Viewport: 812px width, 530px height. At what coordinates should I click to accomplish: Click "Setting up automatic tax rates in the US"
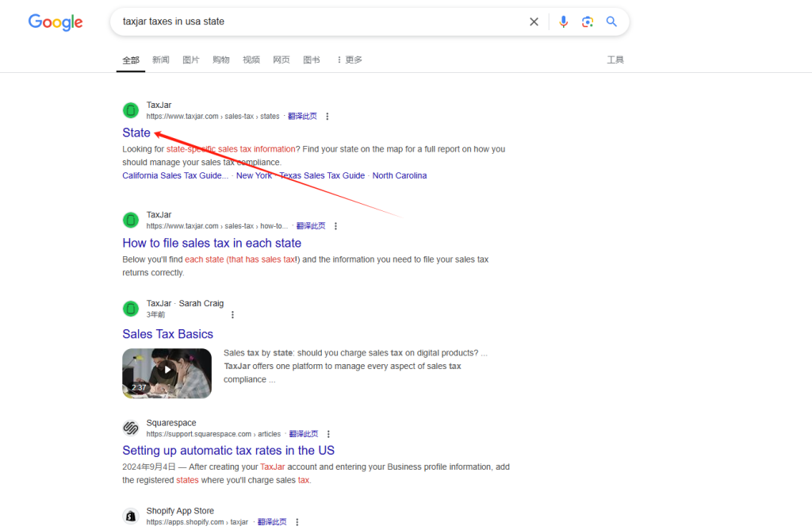pyautogui.click(x=228, y=450)
